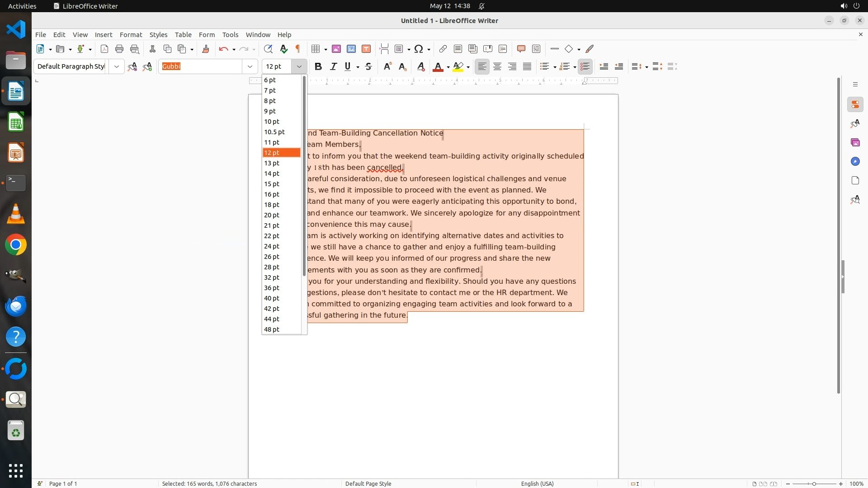Click the Clone Formatting paintbrush icon
Screen dimensions: 868x488
tap(206, 49)
